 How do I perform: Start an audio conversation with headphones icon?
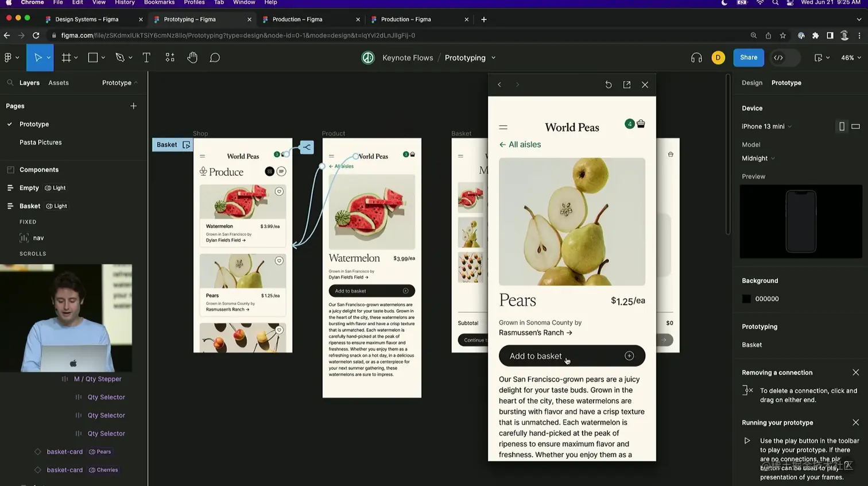696,57
